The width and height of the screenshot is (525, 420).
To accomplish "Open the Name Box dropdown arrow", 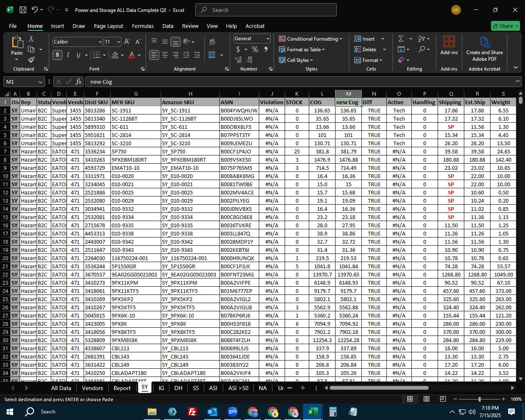I will 40,82.
